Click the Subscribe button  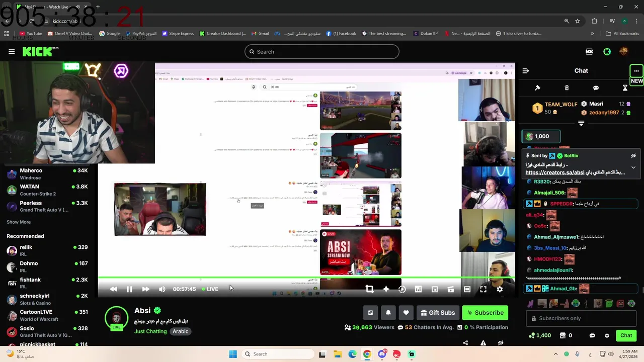(x=485, y=313)
